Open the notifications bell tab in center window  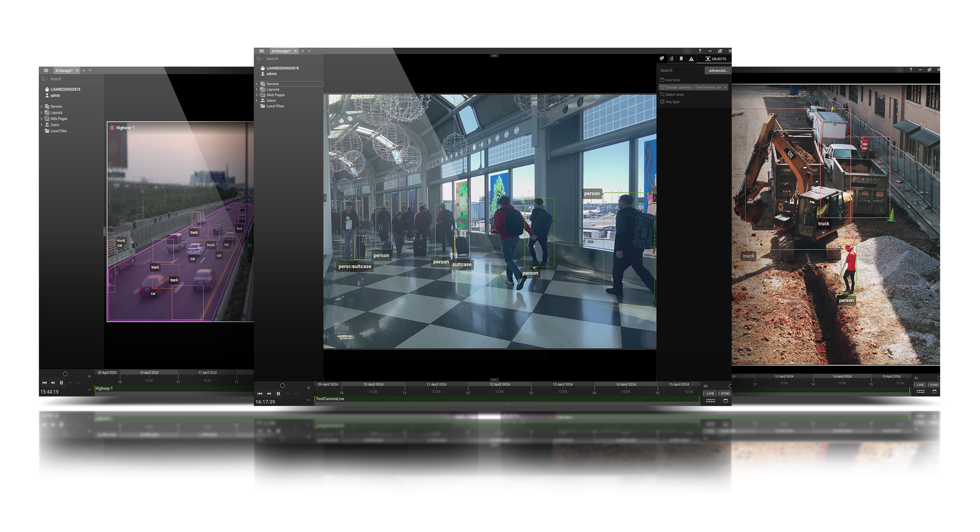661,59
